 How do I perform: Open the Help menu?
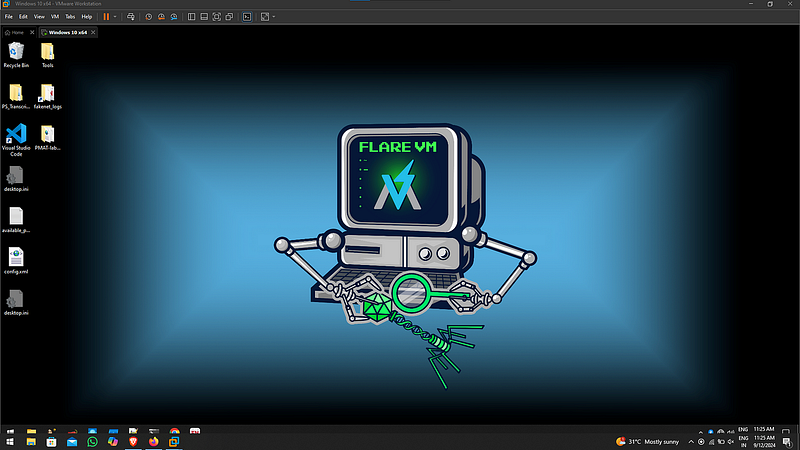coord(87,17)
